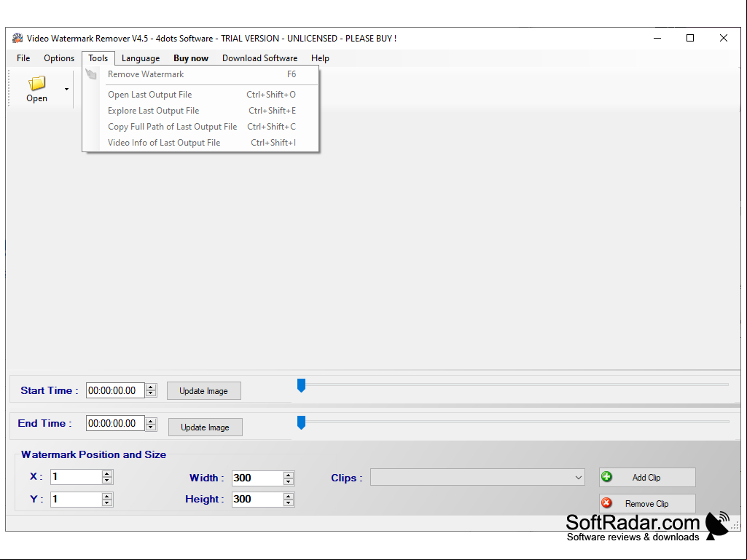Select Open Last Output File

click(x=200, y=94)
